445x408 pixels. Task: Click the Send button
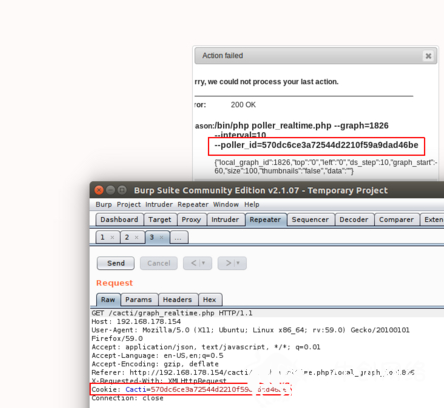[x=116, y=263]
